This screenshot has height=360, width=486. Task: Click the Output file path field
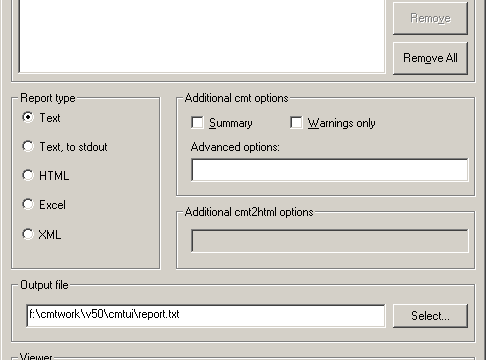(206, 316)
